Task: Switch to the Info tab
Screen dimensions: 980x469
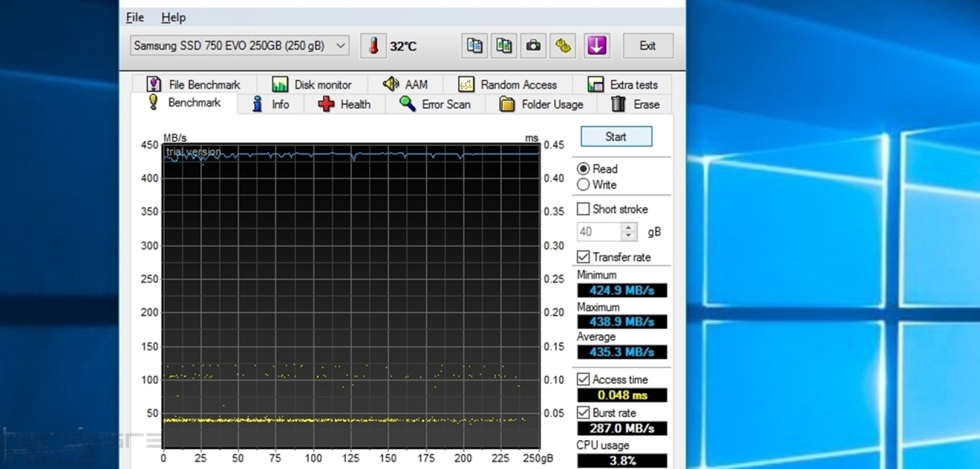Action: [271, 104]
